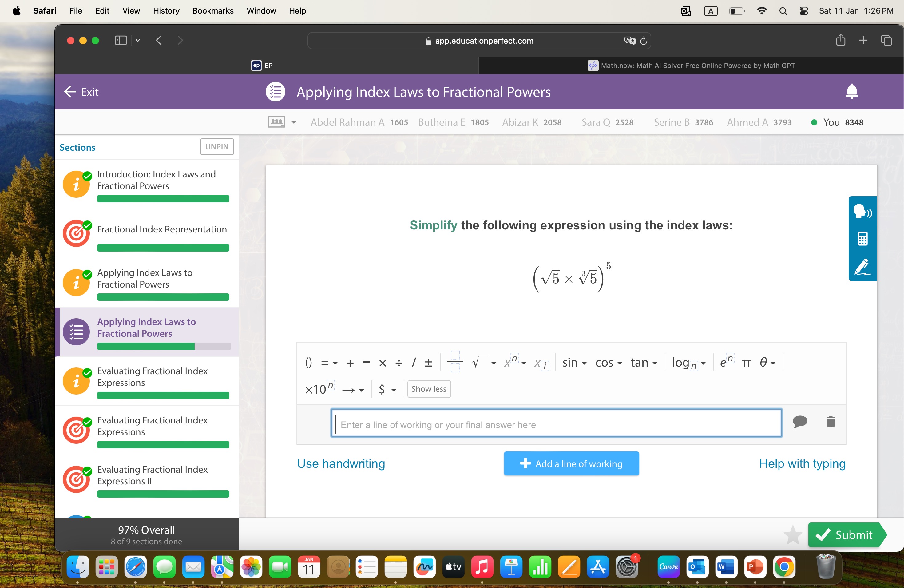The width and height of the screenshot is (904, 588).
Task: Open the arrow symbols dropdown
Action: point(353,390)
